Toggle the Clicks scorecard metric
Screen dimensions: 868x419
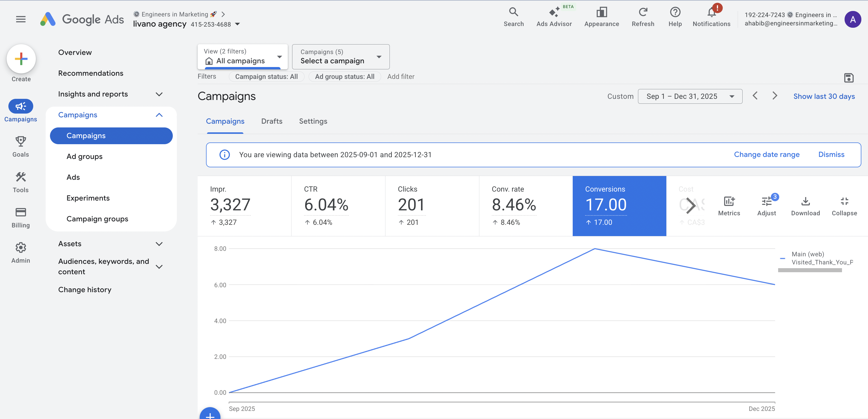coord(432,206)
